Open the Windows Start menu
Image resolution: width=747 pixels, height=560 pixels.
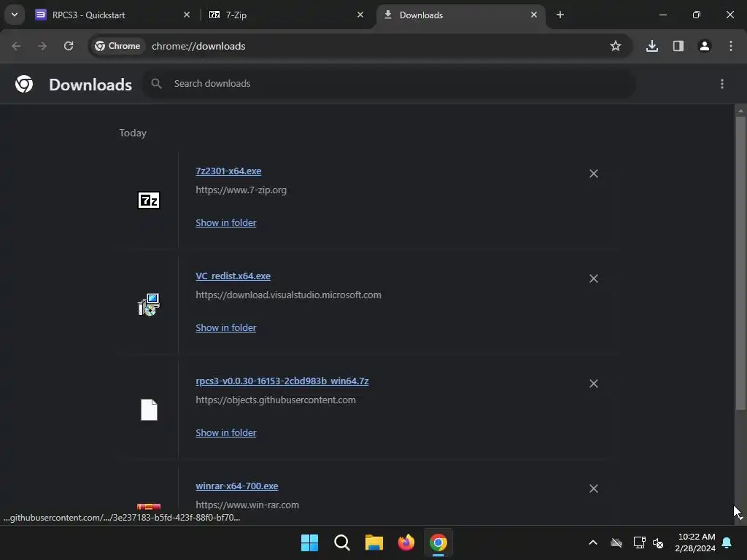(x=309, y=542)
